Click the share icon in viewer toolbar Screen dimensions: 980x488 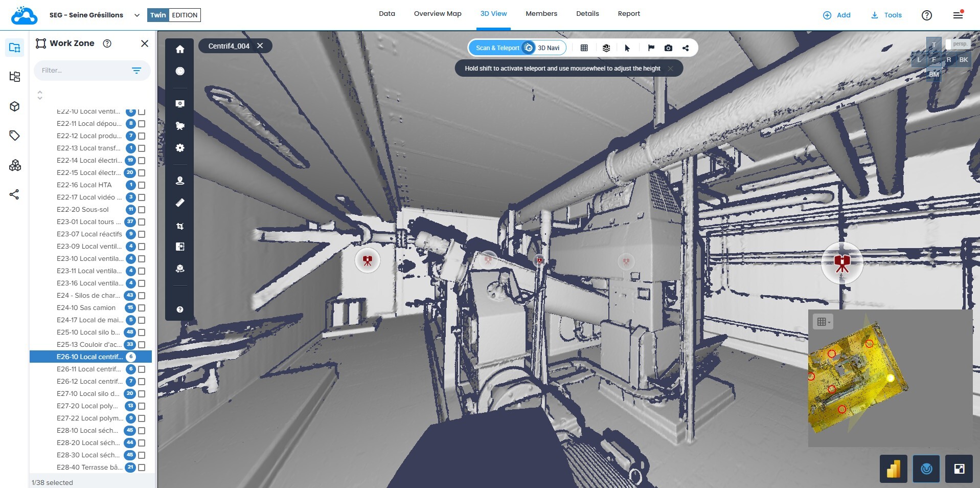[685, 48]
